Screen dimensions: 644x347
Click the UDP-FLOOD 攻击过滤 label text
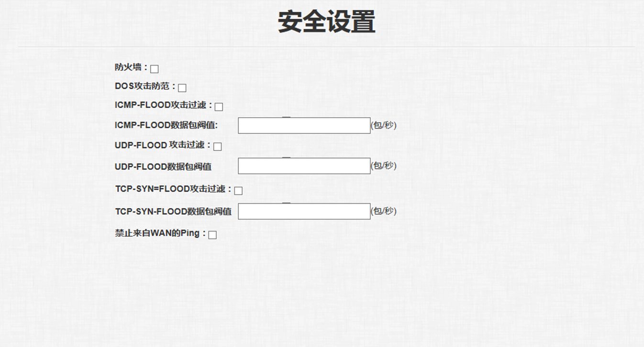click(x=163, y=145)
